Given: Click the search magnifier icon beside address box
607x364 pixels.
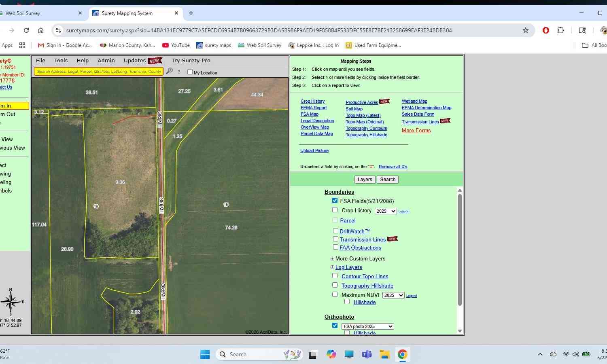Looking at the screenshot, I should coord(169,71).
